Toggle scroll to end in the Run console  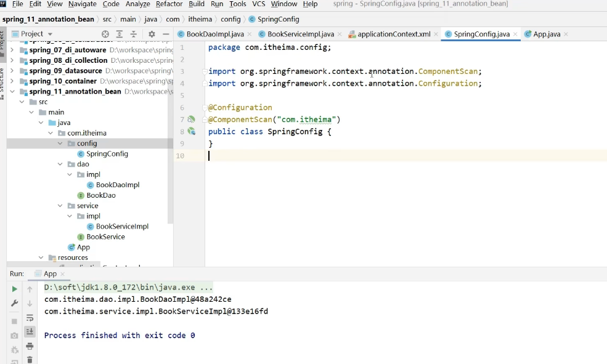pos(30,332)
